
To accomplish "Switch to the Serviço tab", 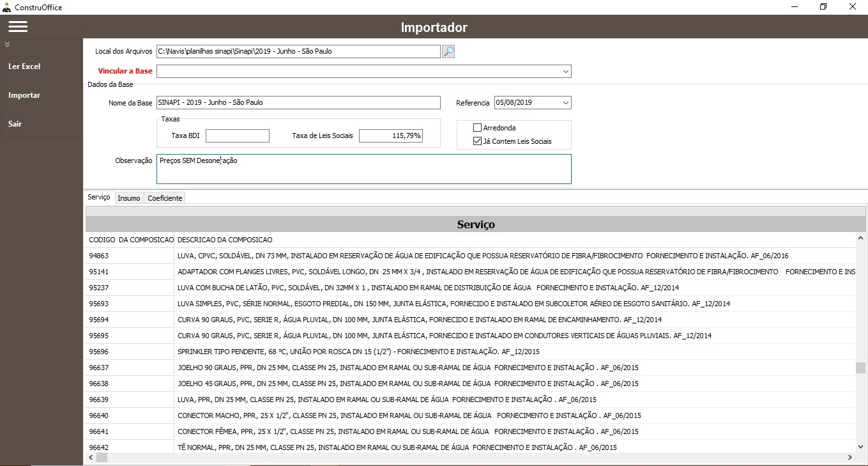I will coord(99,198).
